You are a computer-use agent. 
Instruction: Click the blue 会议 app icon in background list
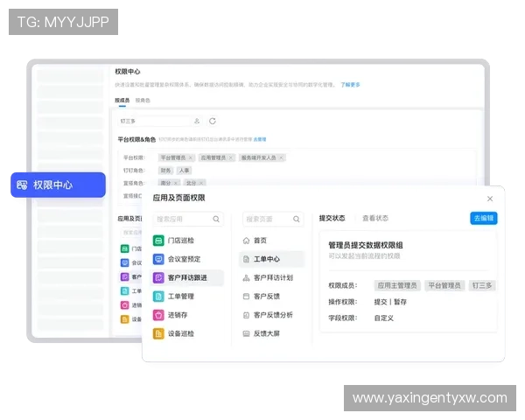[124, 262]
